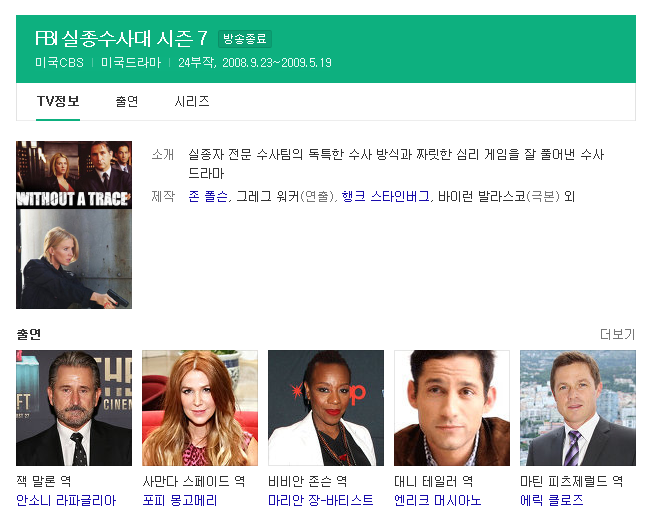This screenshot has height=520, width=660.
Task: Open the 행크 스타인버그 producer link
Action: click(x=386, y=196)
